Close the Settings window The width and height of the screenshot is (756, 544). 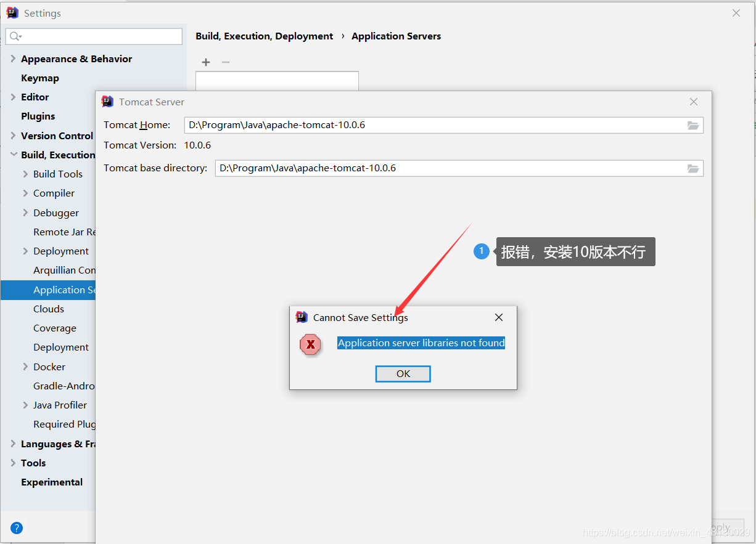(x=736, y=13)
